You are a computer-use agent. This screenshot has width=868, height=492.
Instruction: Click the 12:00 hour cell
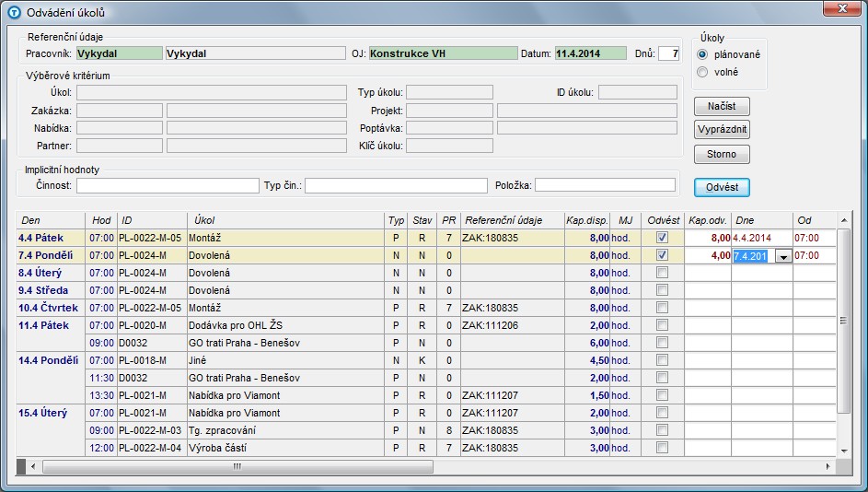click(101, 448)
